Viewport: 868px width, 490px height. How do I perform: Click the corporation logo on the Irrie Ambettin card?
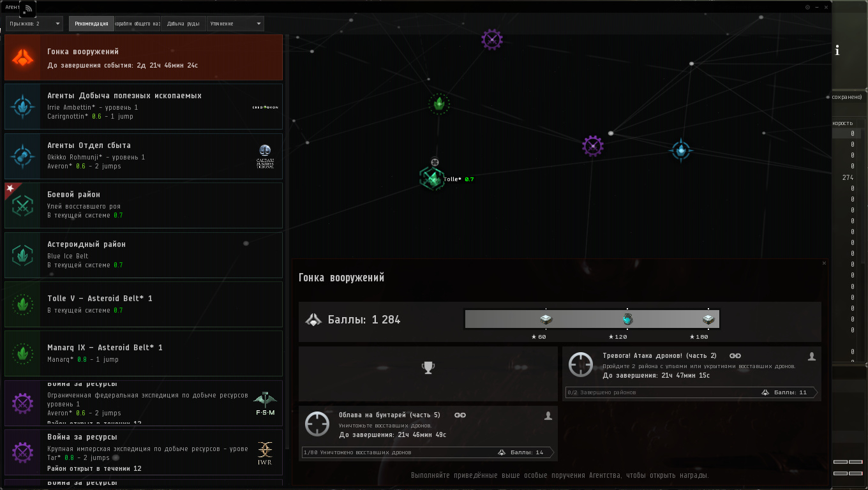(x=265, y=107)
